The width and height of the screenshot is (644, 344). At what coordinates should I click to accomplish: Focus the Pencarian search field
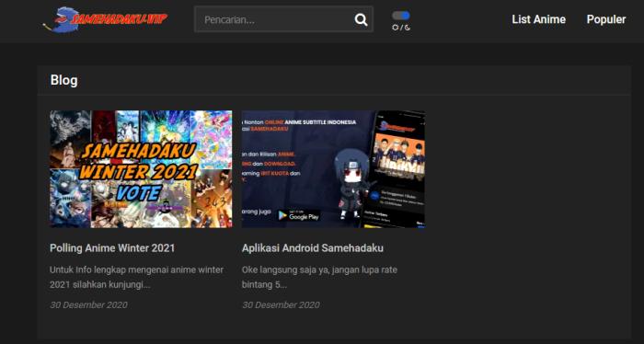[x=283, y=19]
